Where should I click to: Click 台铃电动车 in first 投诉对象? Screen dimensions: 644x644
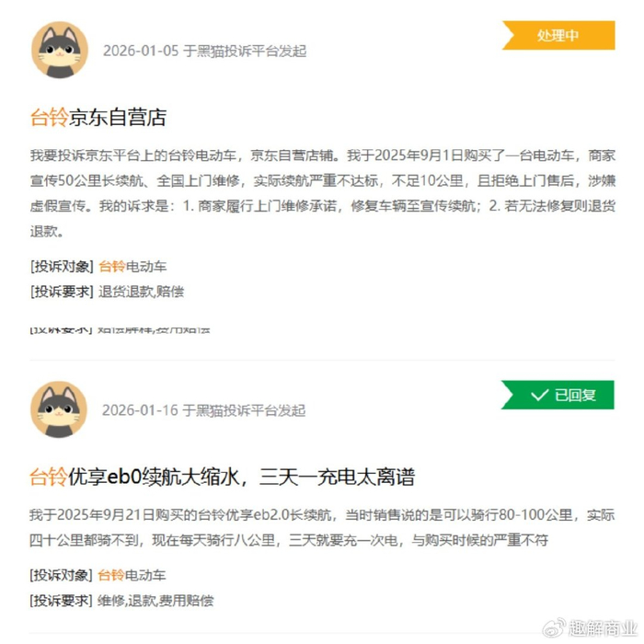tap(132, 266)
